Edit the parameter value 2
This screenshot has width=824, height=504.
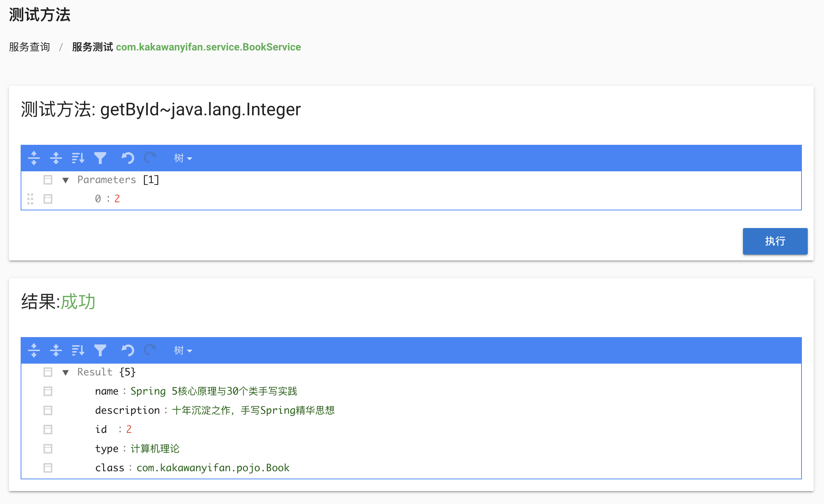(117, 199)
